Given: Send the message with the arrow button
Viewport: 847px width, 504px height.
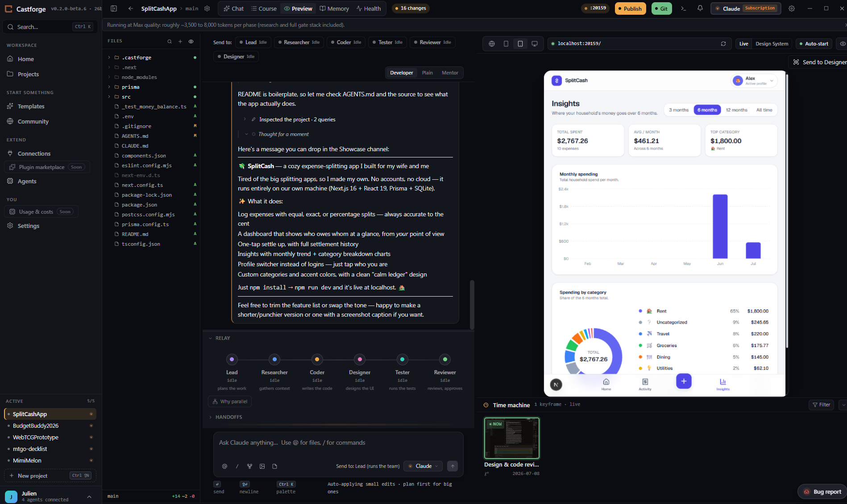Looking at the screenshot, I should coord(452,466).
